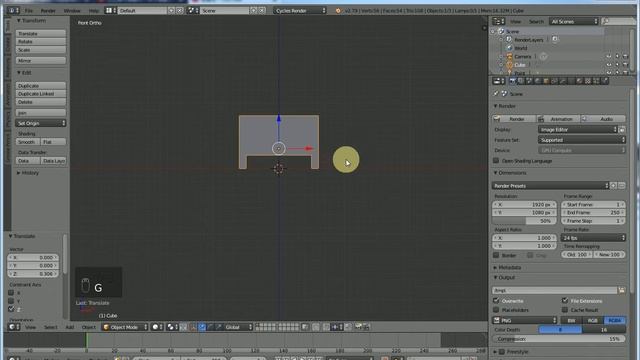
Task: Click the 3D view editor type icon
Action: pyautogui.click(x=14, y=327)
